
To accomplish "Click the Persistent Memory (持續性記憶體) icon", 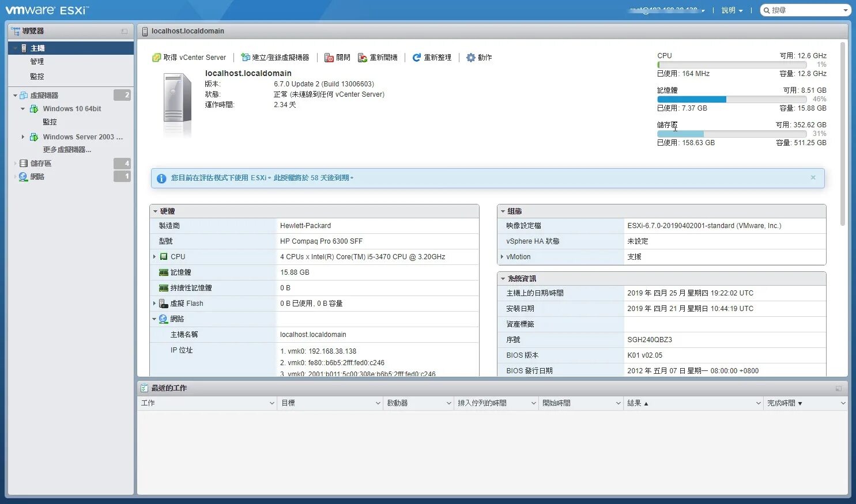I will [x=164, y=288].
